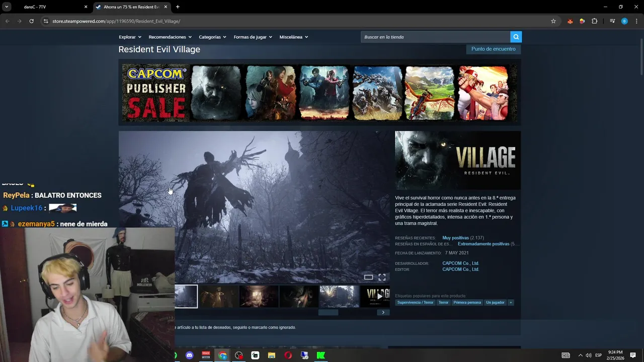Open the Windows notification center icon

click(633, 355)
